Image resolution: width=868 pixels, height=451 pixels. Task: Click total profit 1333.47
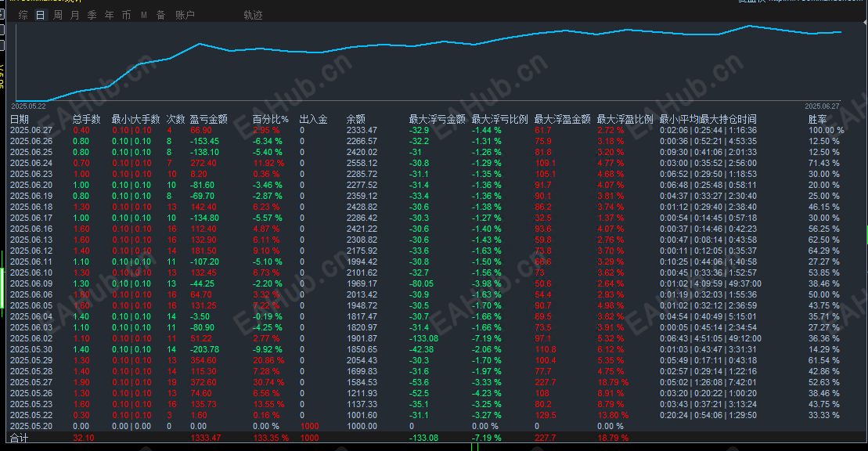pos(205,438)
